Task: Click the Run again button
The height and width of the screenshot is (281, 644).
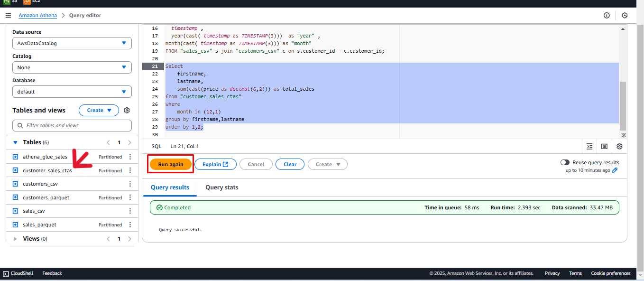Action: pos(170,164)
